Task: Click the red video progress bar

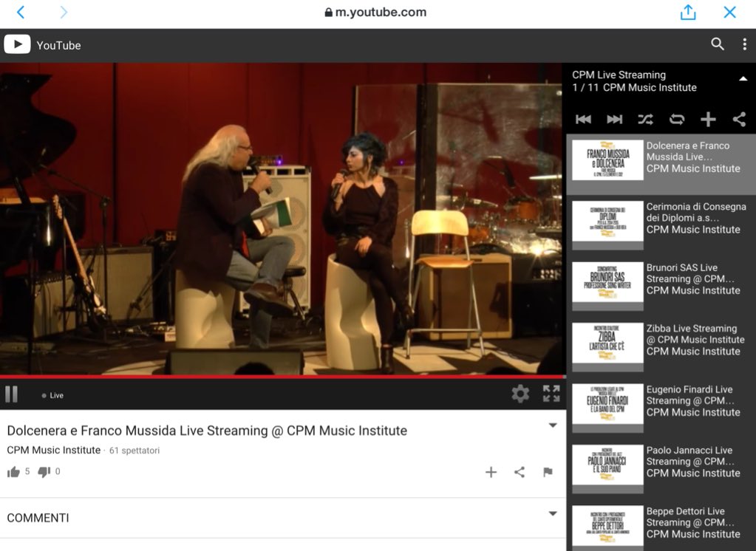Action: [282, 377]
